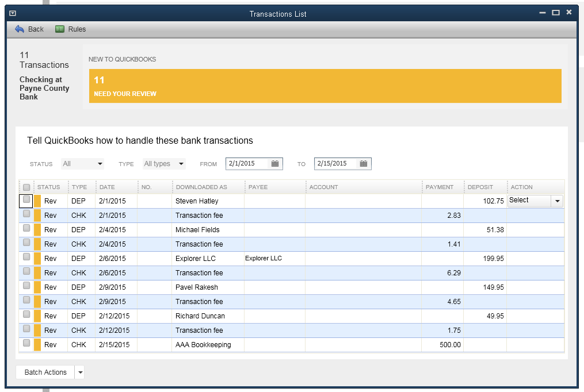Open the Action Select dropdown
The width and height of the screenshot is (584, 392).
click(557, 201)
